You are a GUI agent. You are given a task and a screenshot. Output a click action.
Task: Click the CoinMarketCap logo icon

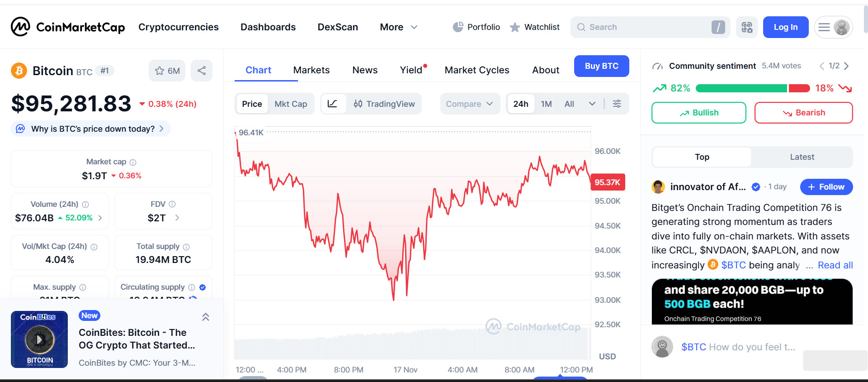(x=20, y=27)
